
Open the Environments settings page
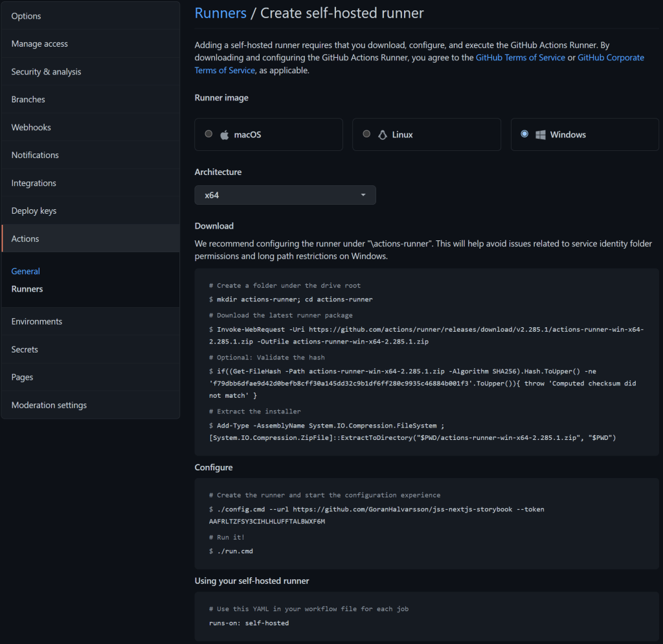37,321
